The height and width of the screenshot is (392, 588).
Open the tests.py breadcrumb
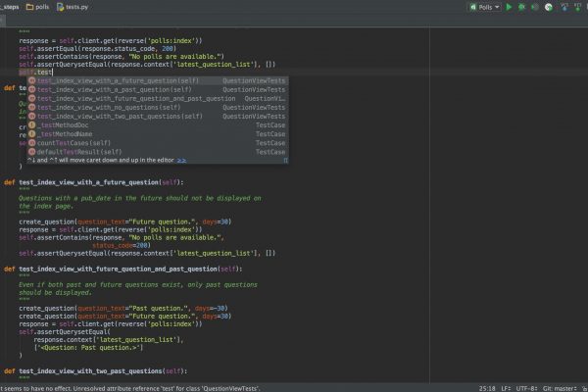(73, 7)
